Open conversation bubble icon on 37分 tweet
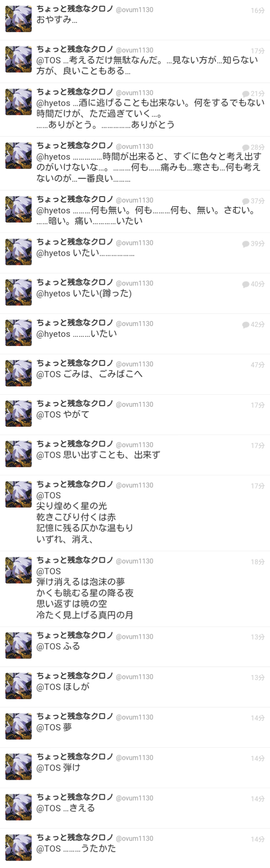 click(x=245, y=201)
